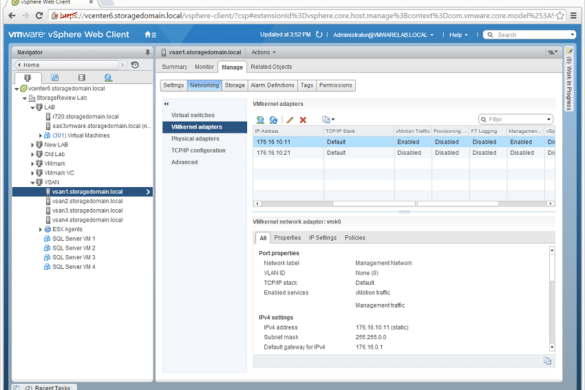Click the add host networking icon
Image resolution: width=585 pixels, height=390 pixels.
pyautogui.click(x=260, y=120)
